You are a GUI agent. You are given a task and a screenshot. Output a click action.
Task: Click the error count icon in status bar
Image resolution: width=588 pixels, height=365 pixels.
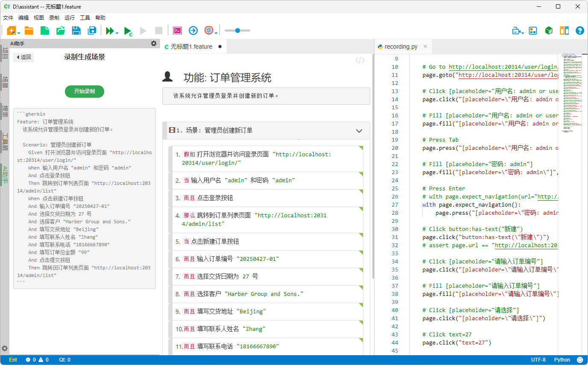tap(28, 360)
